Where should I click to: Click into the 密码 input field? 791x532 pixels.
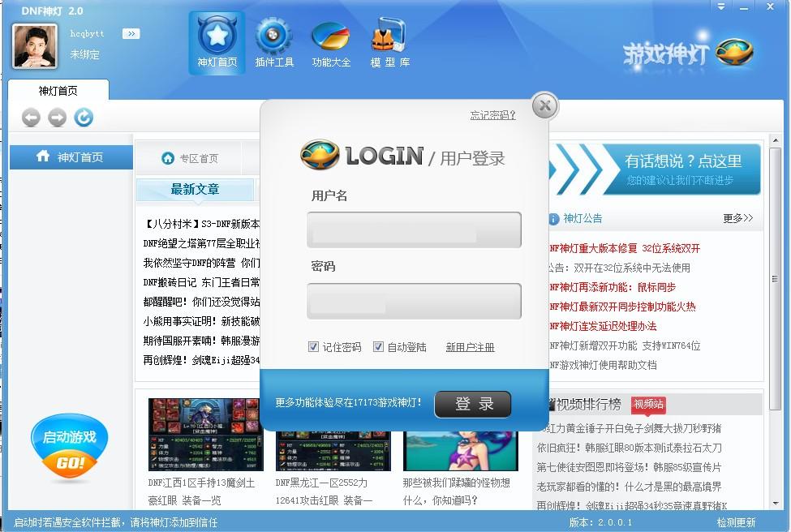[x=414, y=301]
